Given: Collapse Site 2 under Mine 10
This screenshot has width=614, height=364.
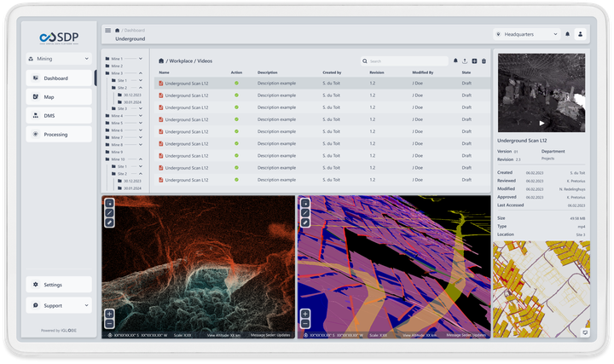Looking at the screenshot, I should (x=141, y=173).
